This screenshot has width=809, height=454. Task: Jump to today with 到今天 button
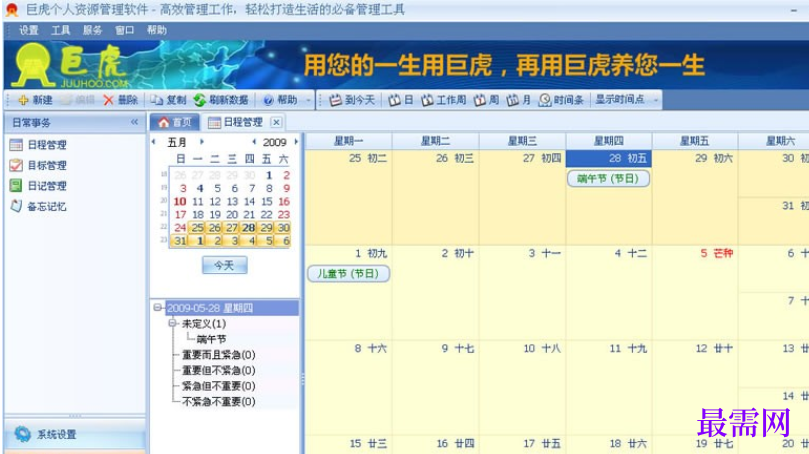point(352,100)
